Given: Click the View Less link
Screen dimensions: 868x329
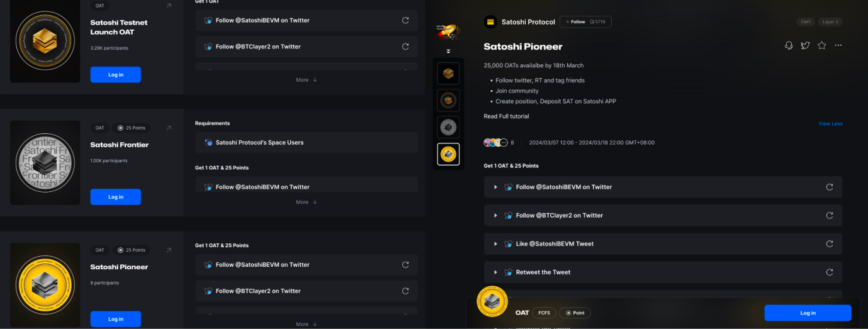Looking at the screenshot, I should click(x=830, y=124).
